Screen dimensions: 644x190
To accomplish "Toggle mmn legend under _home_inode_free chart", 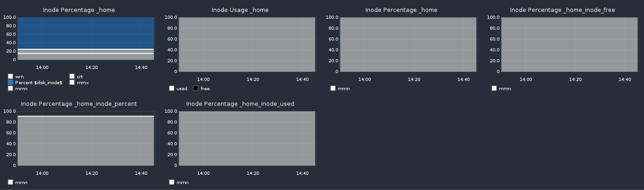I will click(x=494, y=88).
